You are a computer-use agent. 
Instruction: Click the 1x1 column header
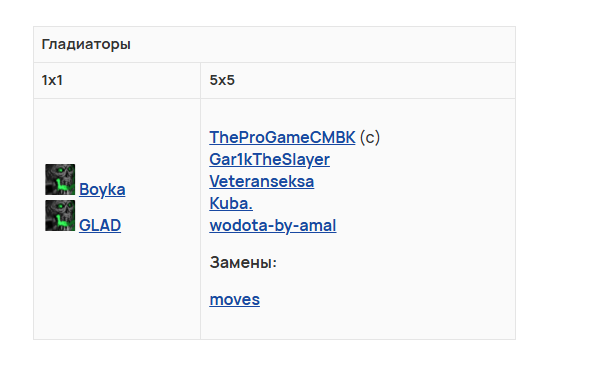coord(52,80)
